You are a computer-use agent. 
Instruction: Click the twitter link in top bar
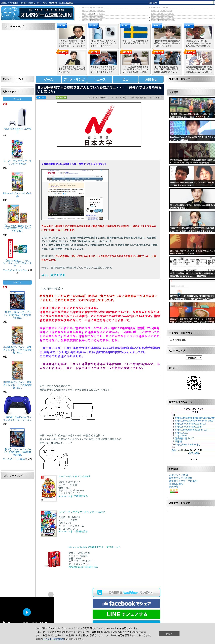point(24,3)
